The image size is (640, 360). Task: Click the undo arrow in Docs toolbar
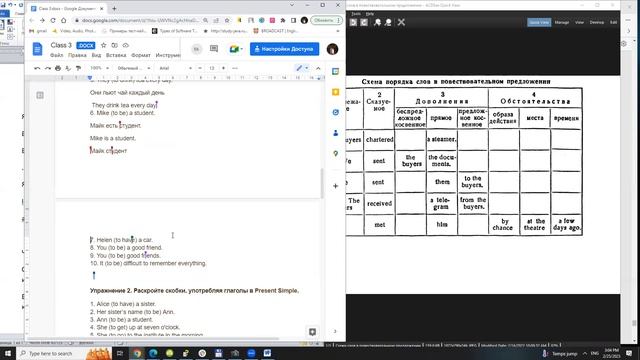pos(37,68)
